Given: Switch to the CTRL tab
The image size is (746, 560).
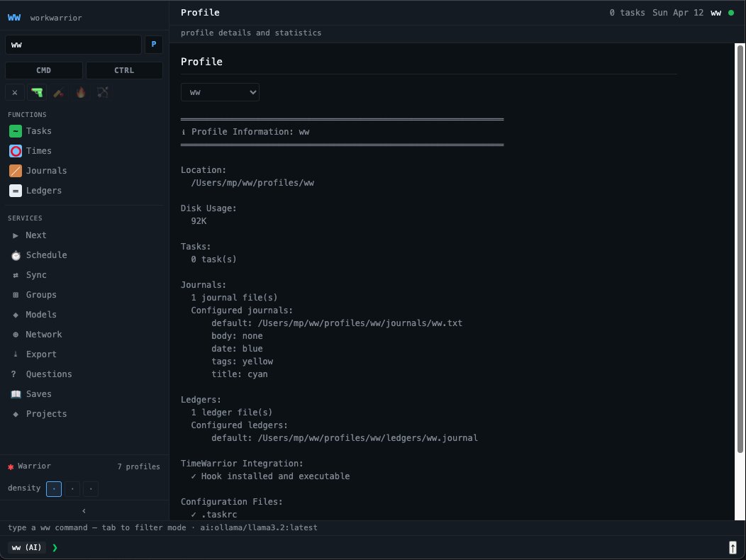Looking at the screenshot, I should (x=124, y=70).
